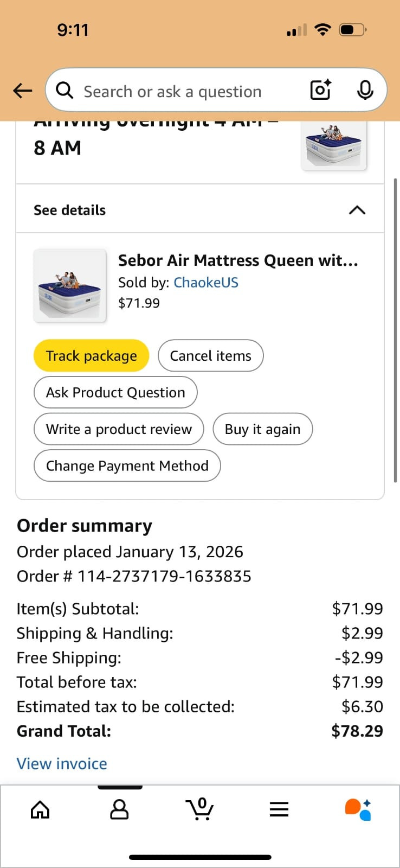Screen dimensions: 400x868
Task: Collapse the See details chevron
Action: (357, 210)
